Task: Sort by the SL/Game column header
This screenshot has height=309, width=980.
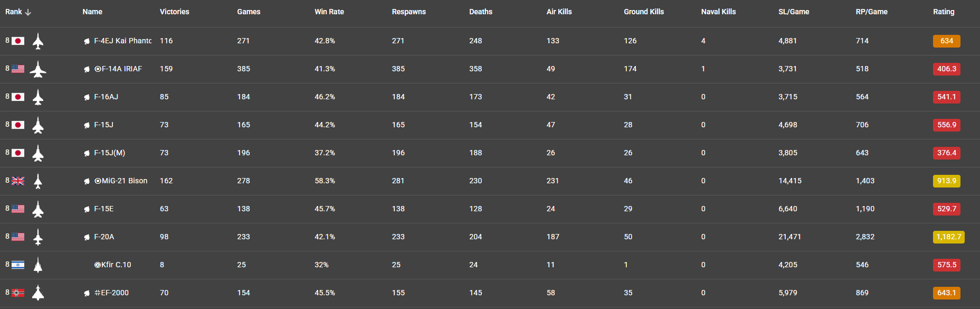Action: pyautogui.click(x=793, y=12)
